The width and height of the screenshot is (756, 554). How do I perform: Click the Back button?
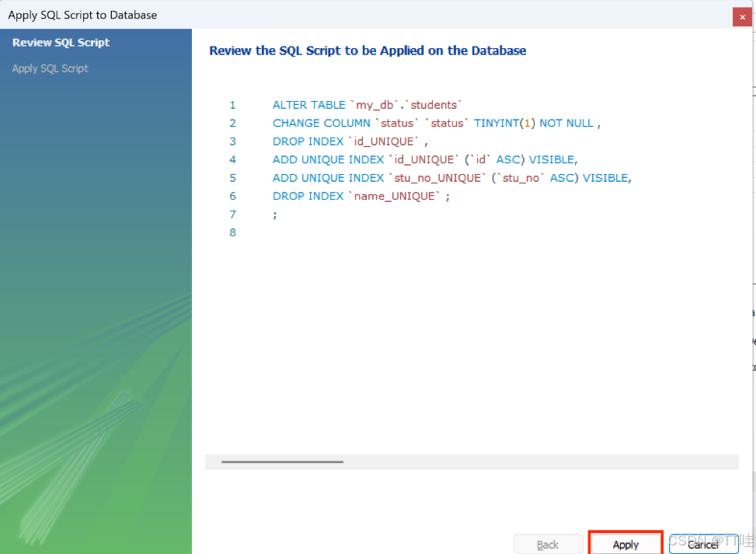pyautogui.click(x=548, y=545)
